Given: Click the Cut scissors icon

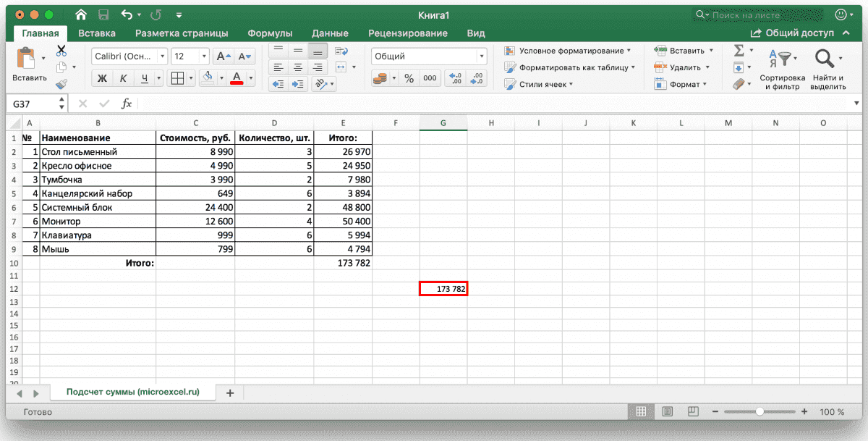Looking at the screenshot, I should tap(61, 51).
